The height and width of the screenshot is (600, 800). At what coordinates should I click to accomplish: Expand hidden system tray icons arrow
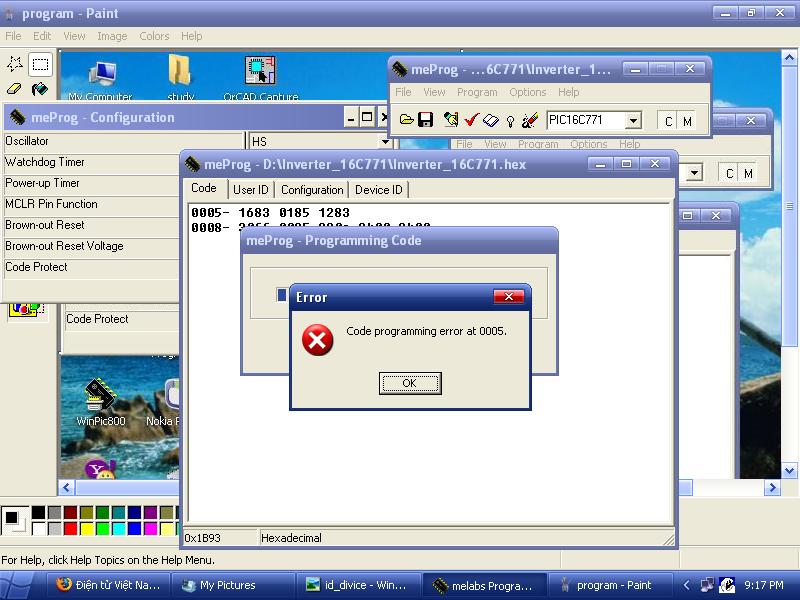click(x=687, y=585)
